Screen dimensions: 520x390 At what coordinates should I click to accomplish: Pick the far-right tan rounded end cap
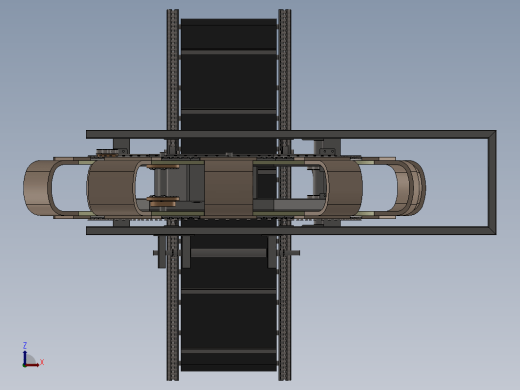pos(412,188)
